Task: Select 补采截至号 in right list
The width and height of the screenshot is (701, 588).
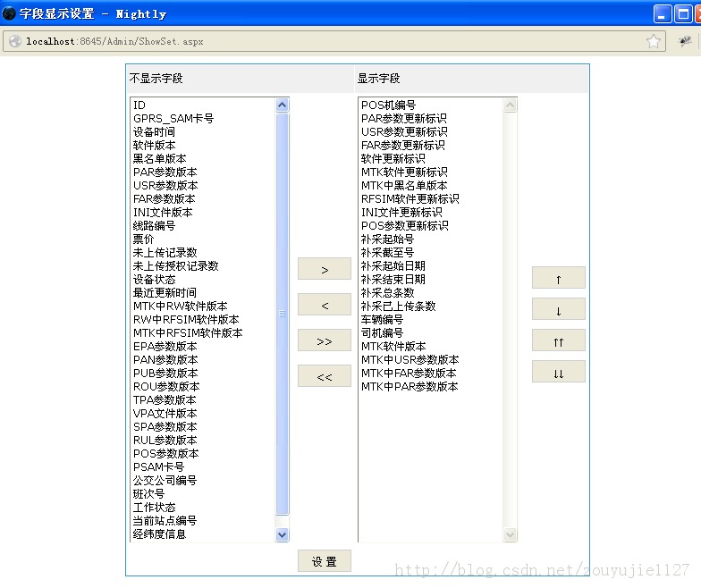Action: (x=431, y=252)
